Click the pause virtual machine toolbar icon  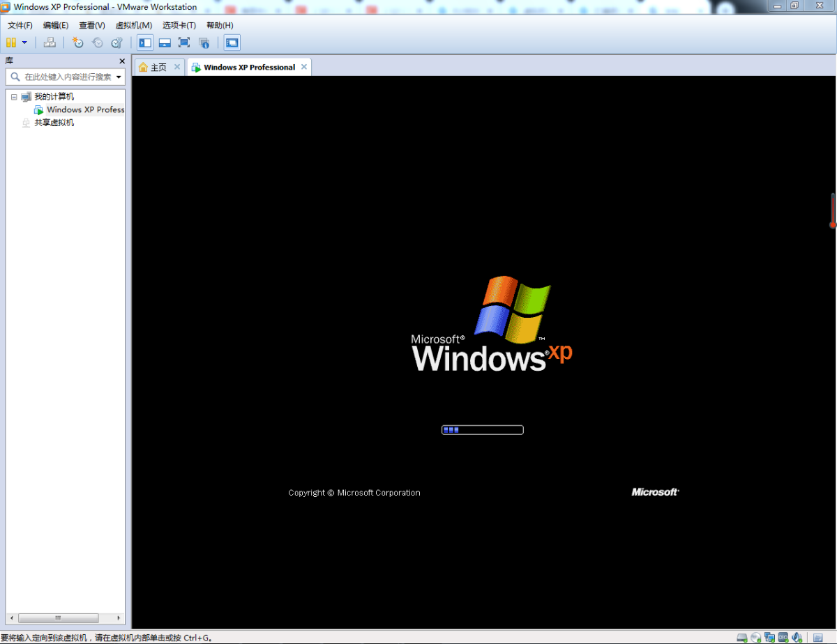[x=11, y=43]
